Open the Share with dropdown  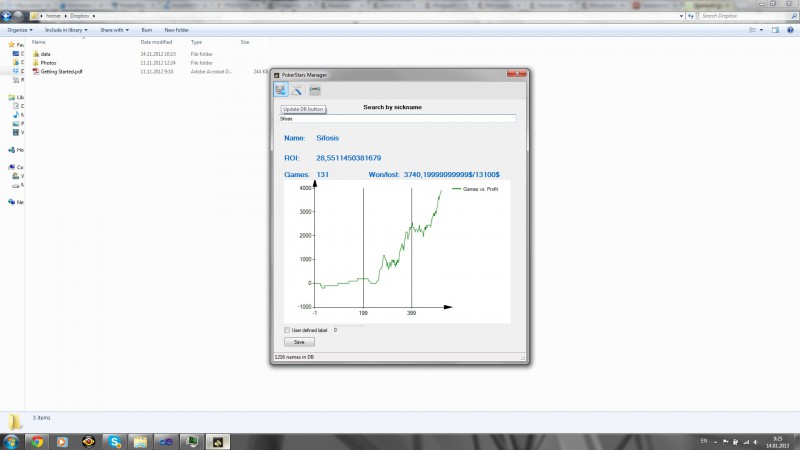pos(114,30)
